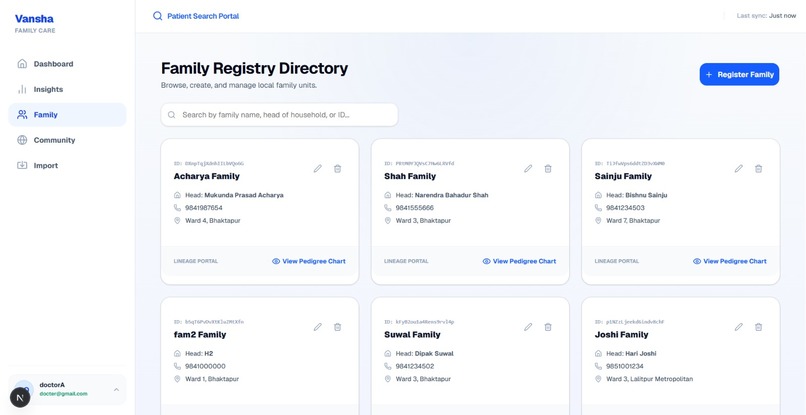The height and width of the screenshot is (415, 806).
Task: Click the round N logo badge
Action: click(20, 398)
